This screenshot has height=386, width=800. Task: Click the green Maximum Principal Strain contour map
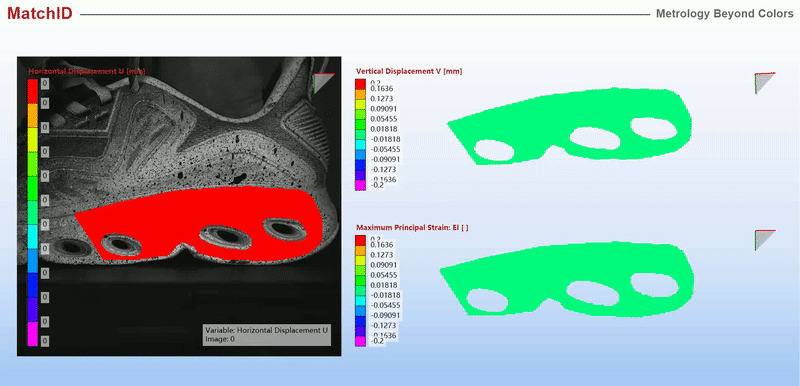[x=566, y=280]
